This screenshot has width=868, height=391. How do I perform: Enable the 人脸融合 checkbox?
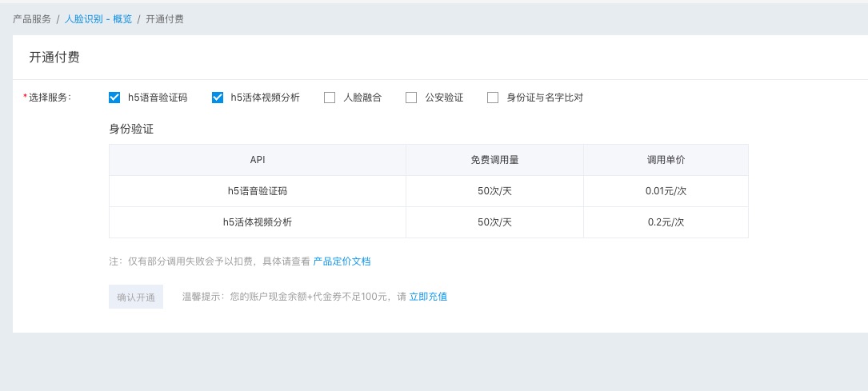(330, 98)
